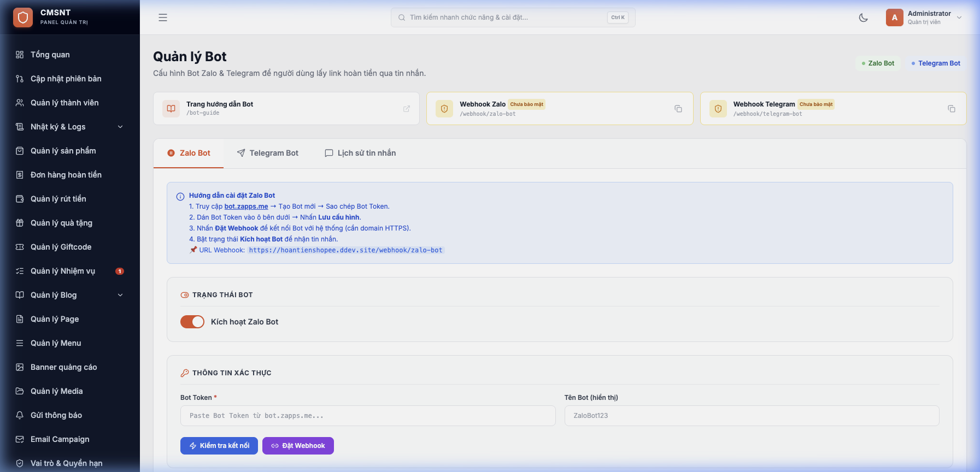Click the Email Campaign envelope icon
This screenshot has width=980, height=472.
click(20, 439)
